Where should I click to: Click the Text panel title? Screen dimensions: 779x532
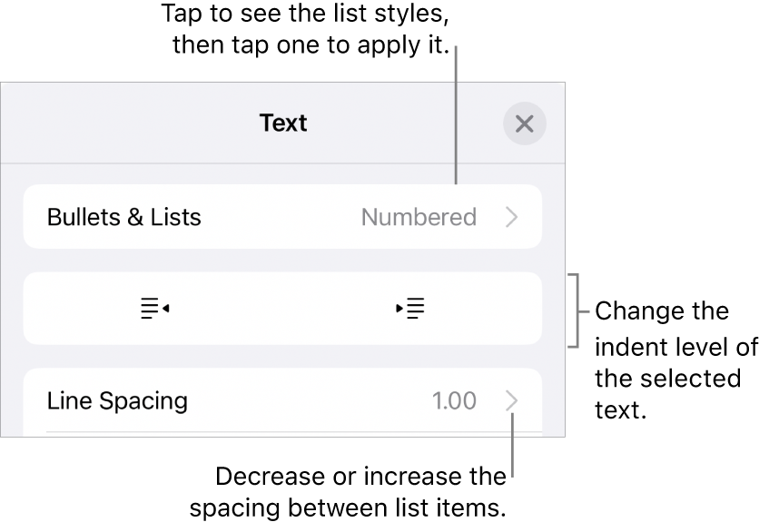[x=283, y=123]
